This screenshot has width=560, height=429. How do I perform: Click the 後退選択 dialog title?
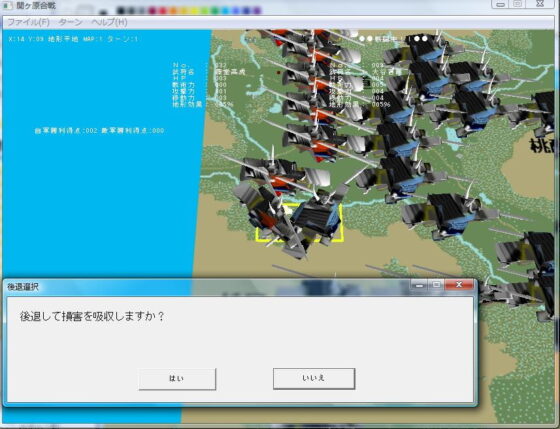click(23, 286)
